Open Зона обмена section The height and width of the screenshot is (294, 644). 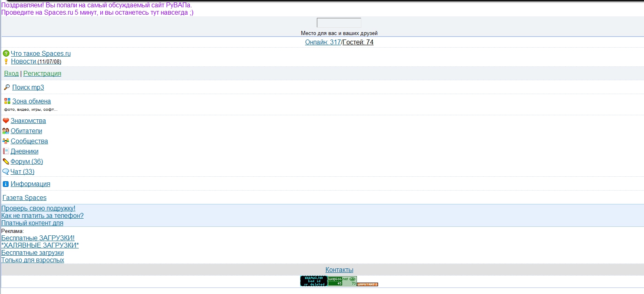tap(31, 101)
